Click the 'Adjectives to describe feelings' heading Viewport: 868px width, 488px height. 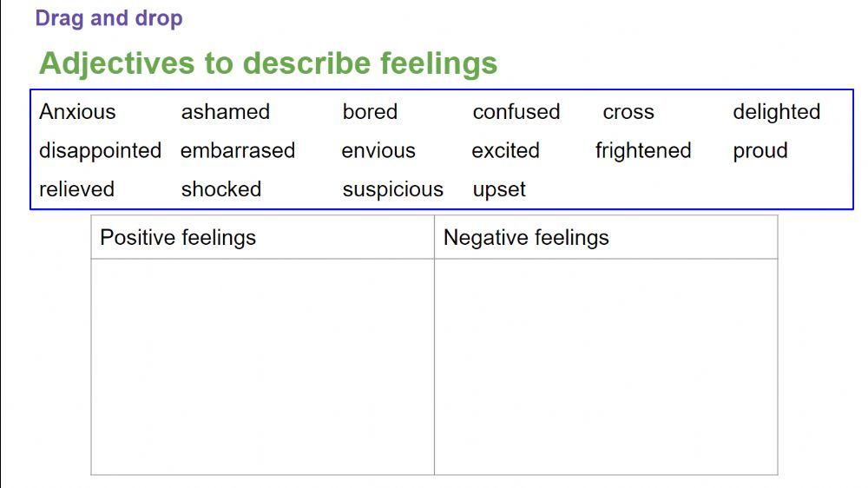(268, 63)
